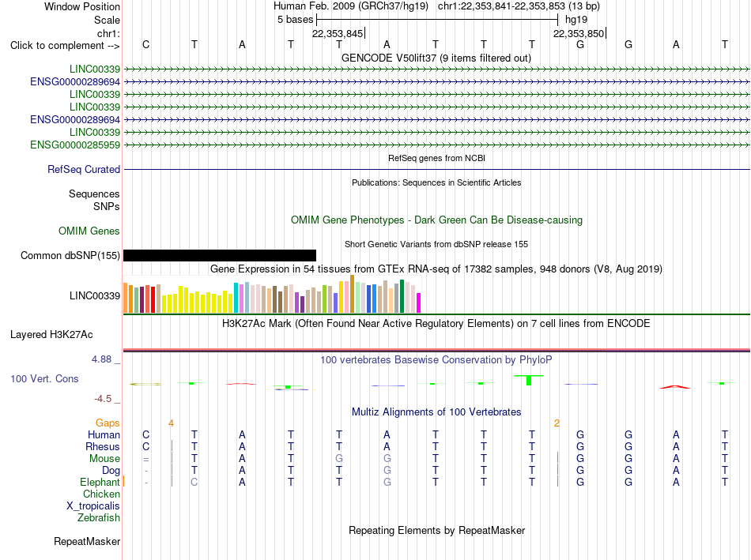Open the H3K27Ac Mark track title
The image size is (751, 560).
tap(436, 324)
